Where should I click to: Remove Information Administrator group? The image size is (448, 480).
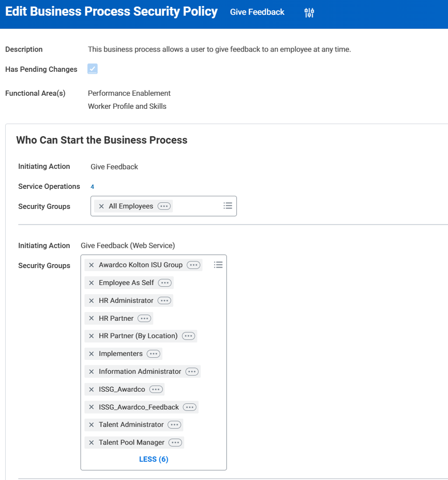coord(91,372)
